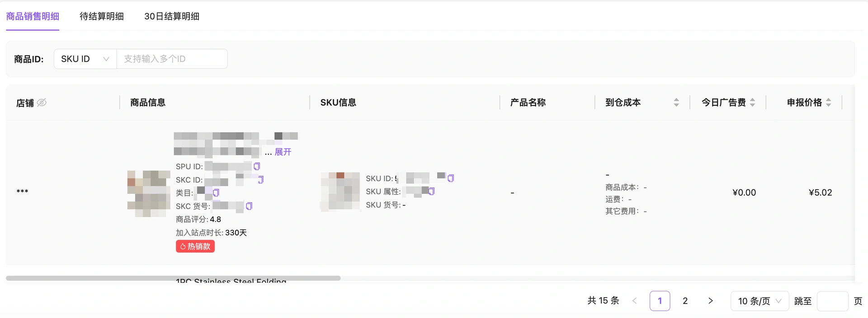Click the 其它费用: - line
The height and width of the screenshot is (318, 868).
tap(626, 211)
